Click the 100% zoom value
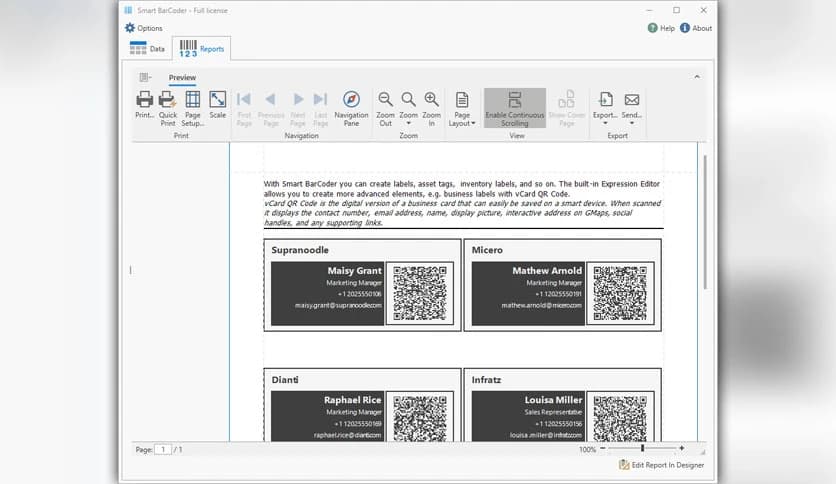836x484 pixels. point(587,449)
